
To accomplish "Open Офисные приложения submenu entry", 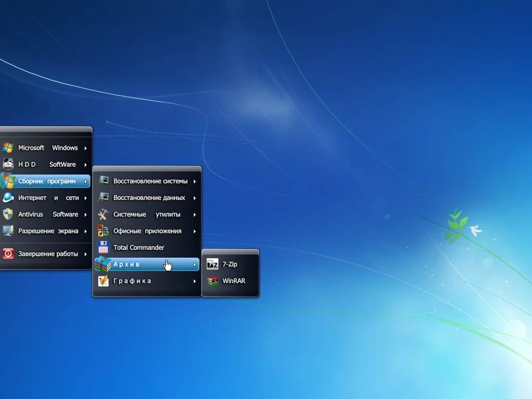I will (x=147, y=231).
